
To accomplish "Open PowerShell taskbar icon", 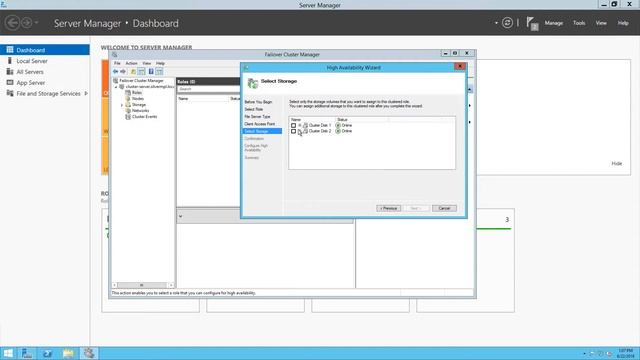I will click(47, 353).
